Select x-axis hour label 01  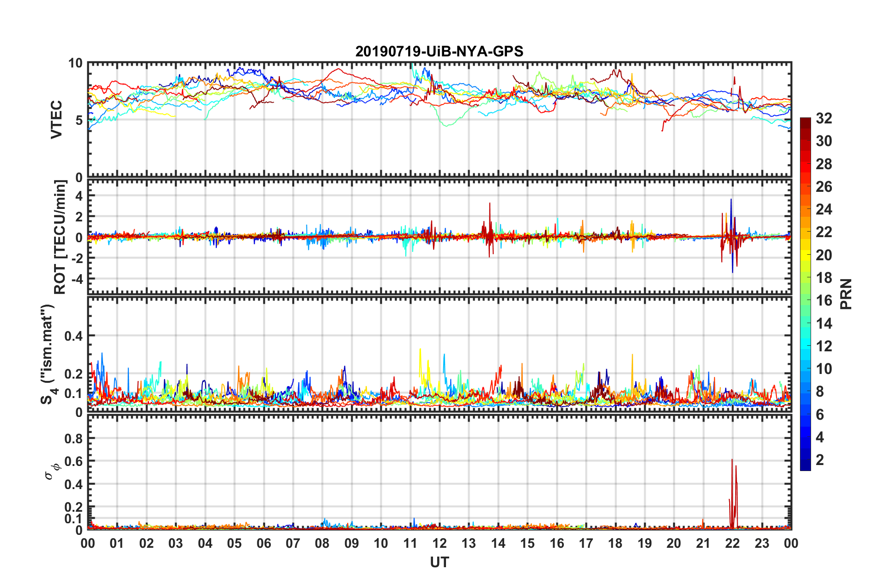[x=117, y=543]
